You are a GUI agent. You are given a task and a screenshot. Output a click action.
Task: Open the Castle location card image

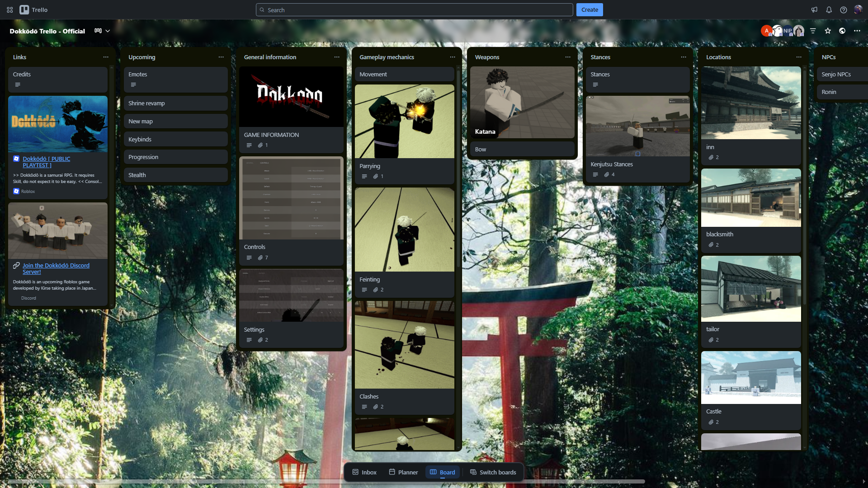(x=751, y=378)
